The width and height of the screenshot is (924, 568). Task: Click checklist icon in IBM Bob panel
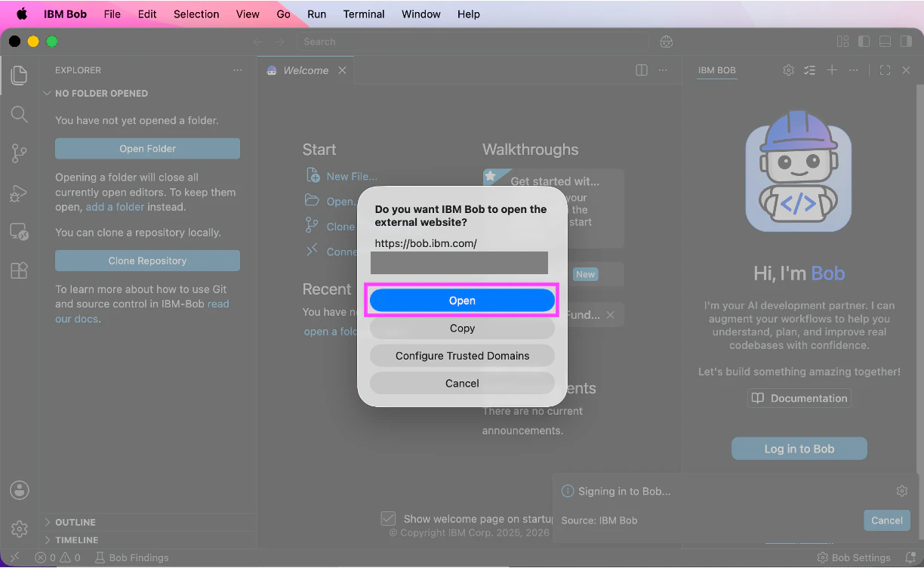810,70
